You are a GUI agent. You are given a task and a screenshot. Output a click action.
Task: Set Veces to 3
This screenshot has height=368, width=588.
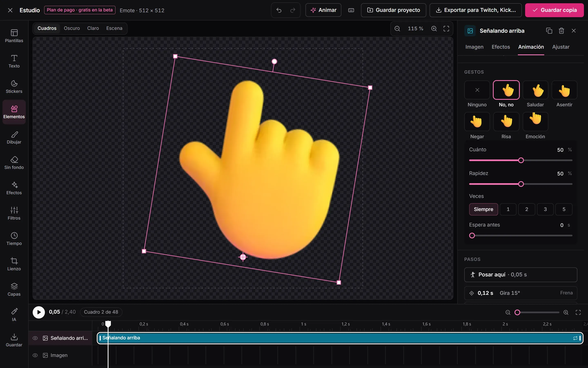click(545, 209)
